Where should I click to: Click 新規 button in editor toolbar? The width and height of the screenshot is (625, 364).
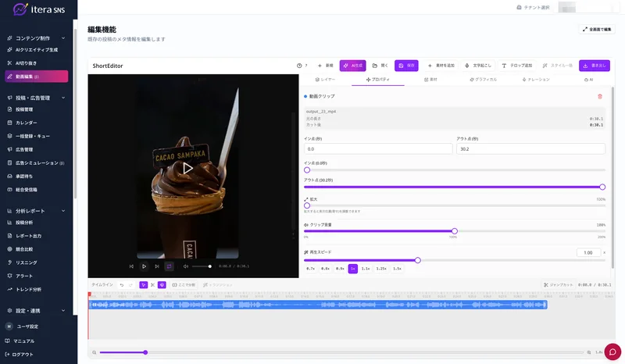click(x=325, y=66)
